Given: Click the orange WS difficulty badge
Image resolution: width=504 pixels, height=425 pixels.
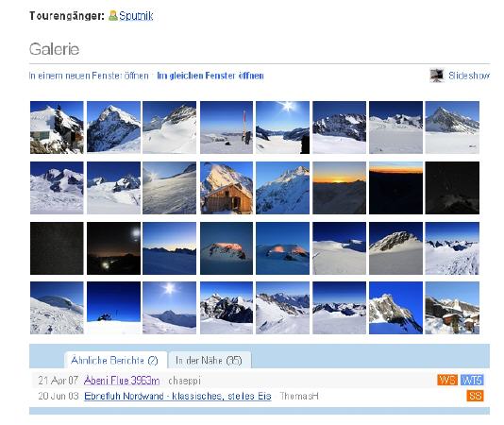Looking at the screenshot, I should point(447,380).
